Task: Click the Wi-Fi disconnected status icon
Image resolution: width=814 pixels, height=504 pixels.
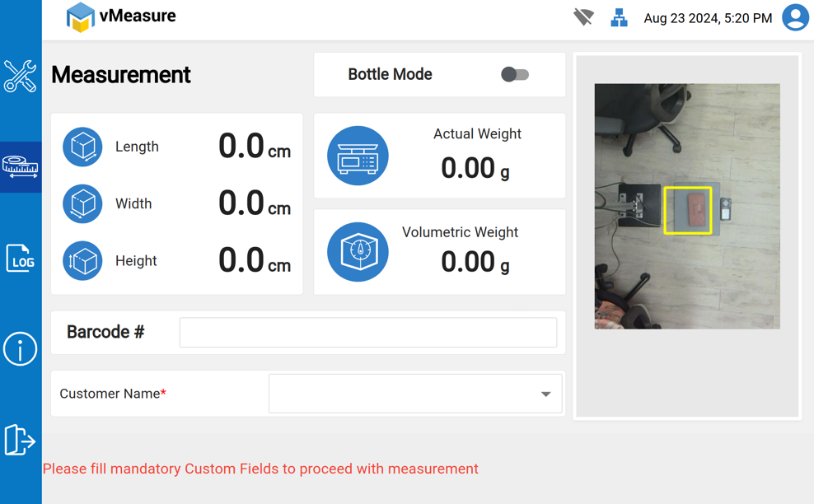Action: (x=583, y=17)
